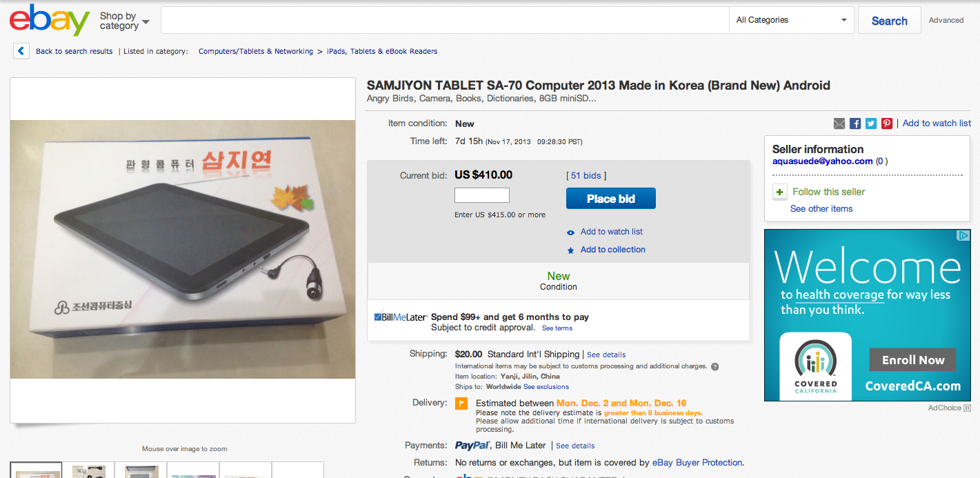Click the back arrow to search results
Screen dimensions: 980x478
(21, 51)
